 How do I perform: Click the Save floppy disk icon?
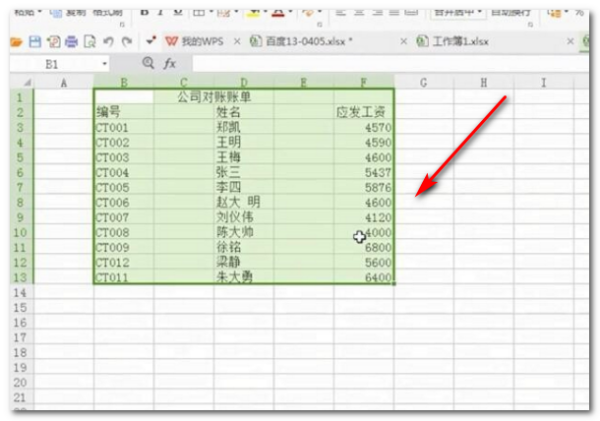(35, 42)
